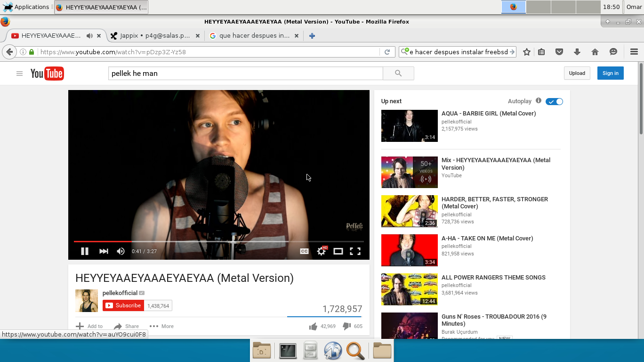
Task: Dislike the video with thumbs down
Action: [x=346, y=326]
